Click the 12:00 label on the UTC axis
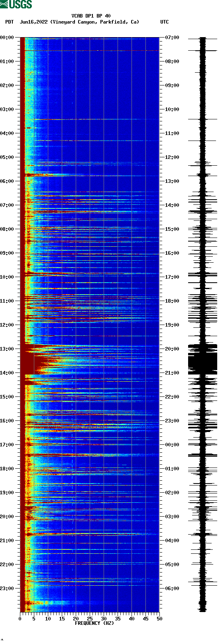The image size is (220, 644). pyautogui.click(x=172, y=157)
